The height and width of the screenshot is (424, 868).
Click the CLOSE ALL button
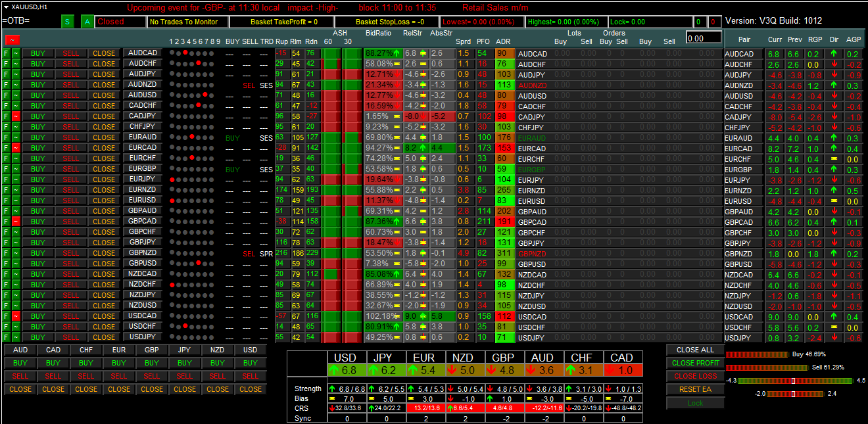(x=695, y=350)
